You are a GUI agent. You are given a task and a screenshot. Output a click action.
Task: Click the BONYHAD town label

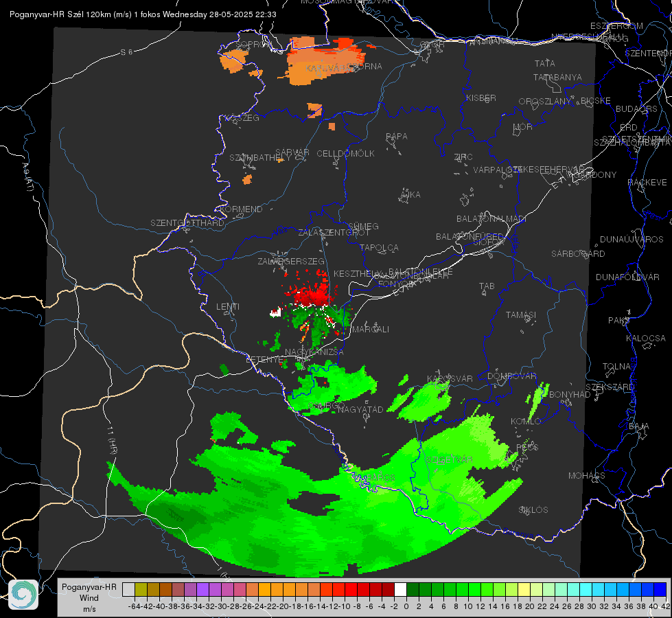click(x=570, y=394)
